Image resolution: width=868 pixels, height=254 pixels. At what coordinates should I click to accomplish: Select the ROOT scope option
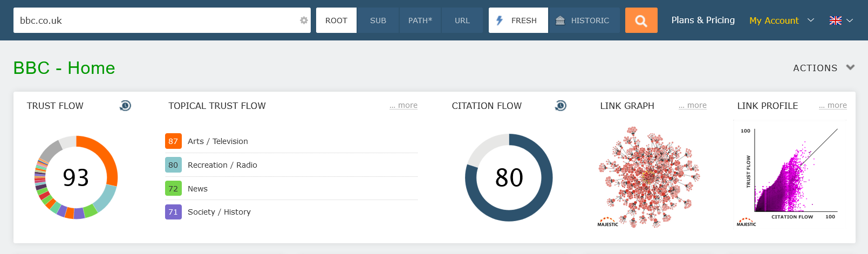click(336, 20)
